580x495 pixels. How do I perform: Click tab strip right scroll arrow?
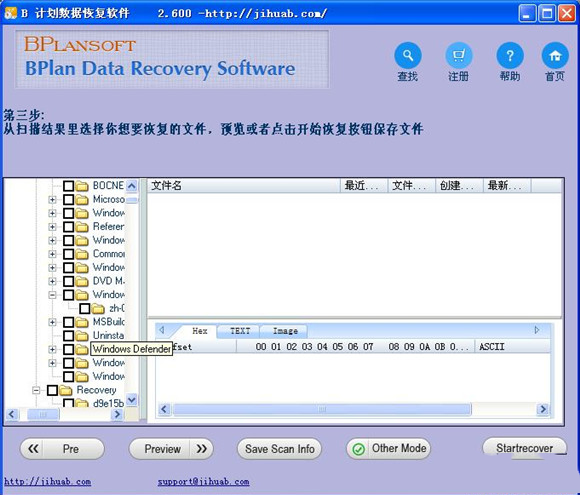(537, 330)
